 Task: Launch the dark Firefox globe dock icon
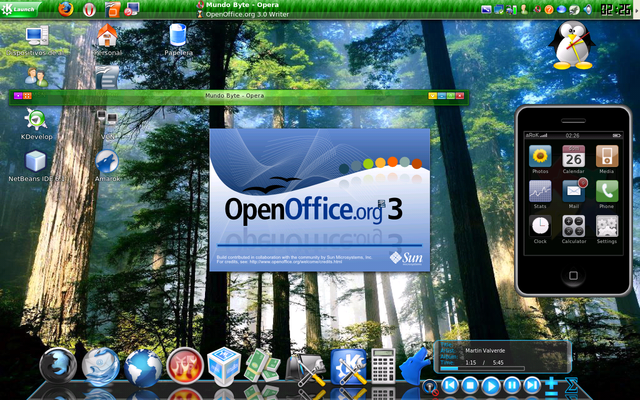coord(58,366)
